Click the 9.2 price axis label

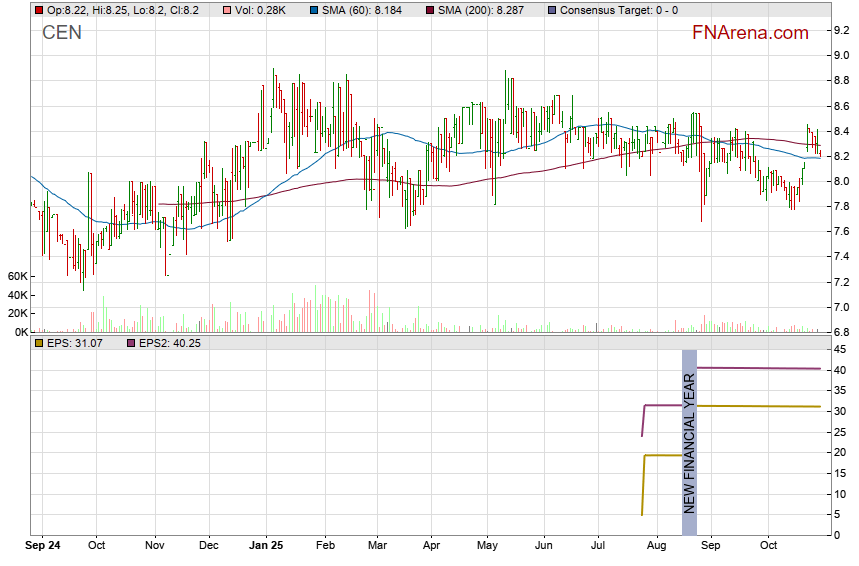pos(842,30)
